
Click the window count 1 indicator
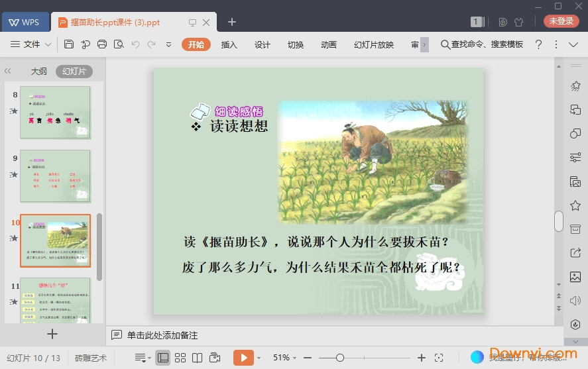pos(477,22)
